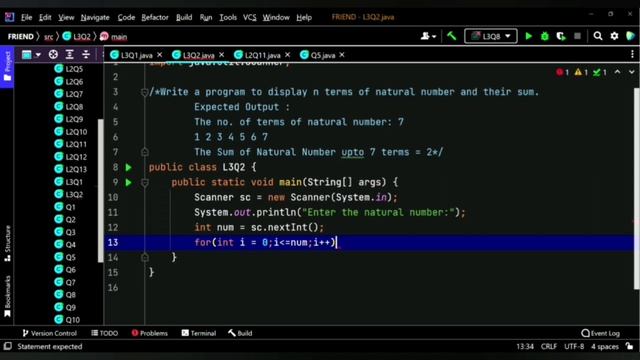
Task: Click the yellow warning indicator in editor
Action: pos(581,72)
